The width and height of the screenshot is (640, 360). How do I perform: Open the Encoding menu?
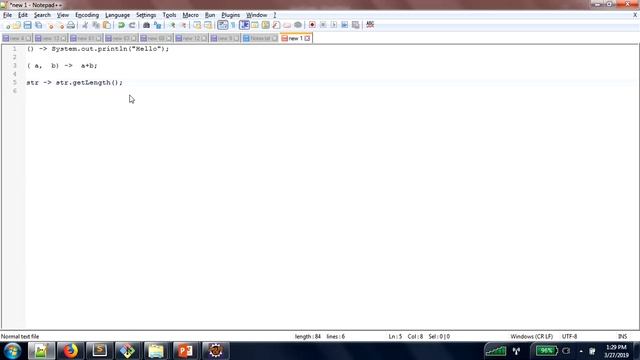pyautogui.click(x=87, y=15)
